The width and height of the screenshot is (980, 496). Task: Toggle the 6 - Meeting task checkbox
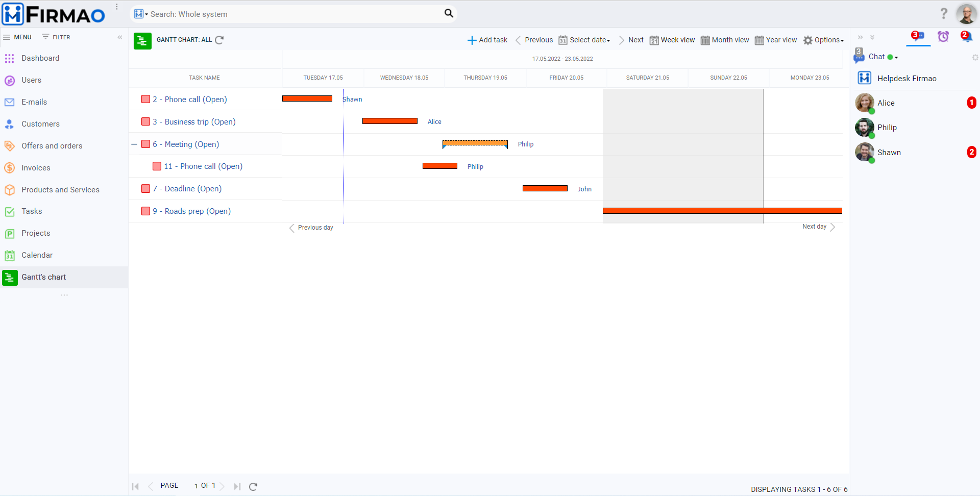[146, 144]
